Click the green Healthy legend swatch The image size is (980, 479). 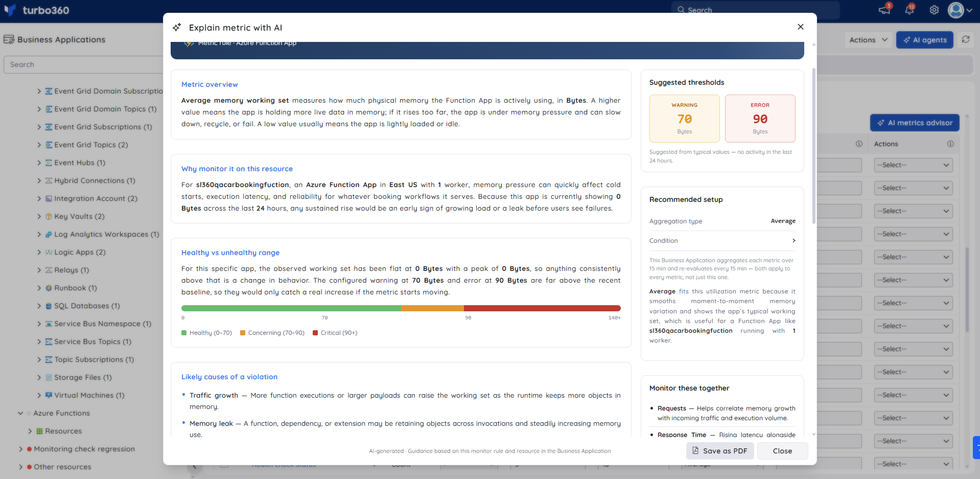184,333
